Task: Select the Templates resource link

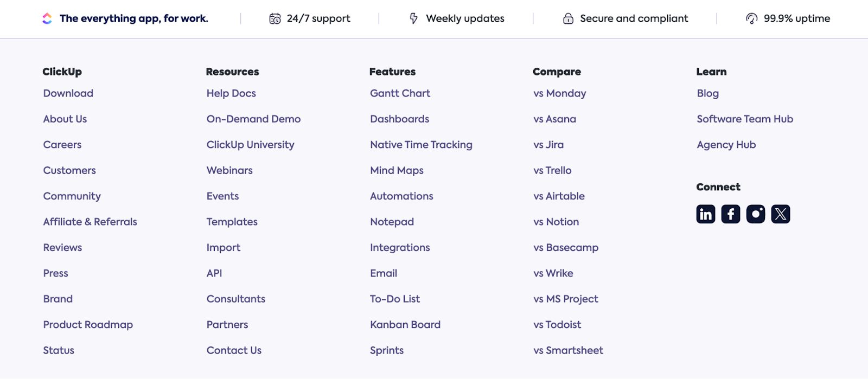Action: click(x=232, y=222)
